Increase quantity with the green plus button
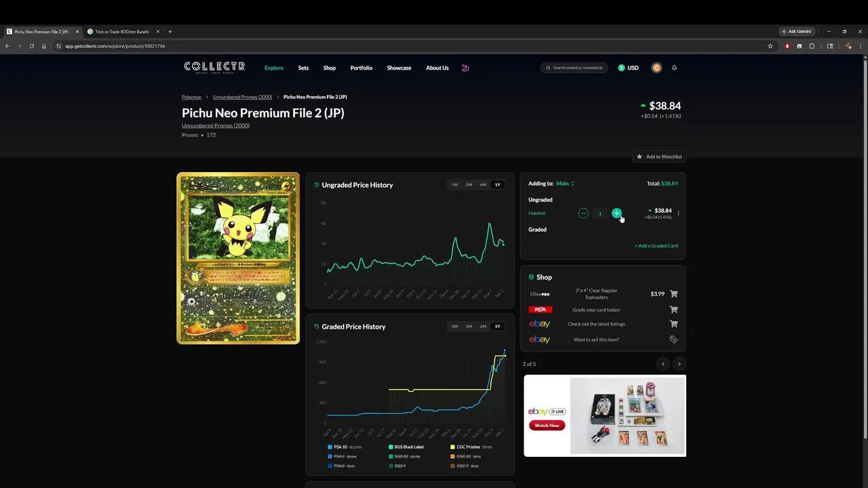The height and width of the screenshot is (488, 868). click(616, 213)
